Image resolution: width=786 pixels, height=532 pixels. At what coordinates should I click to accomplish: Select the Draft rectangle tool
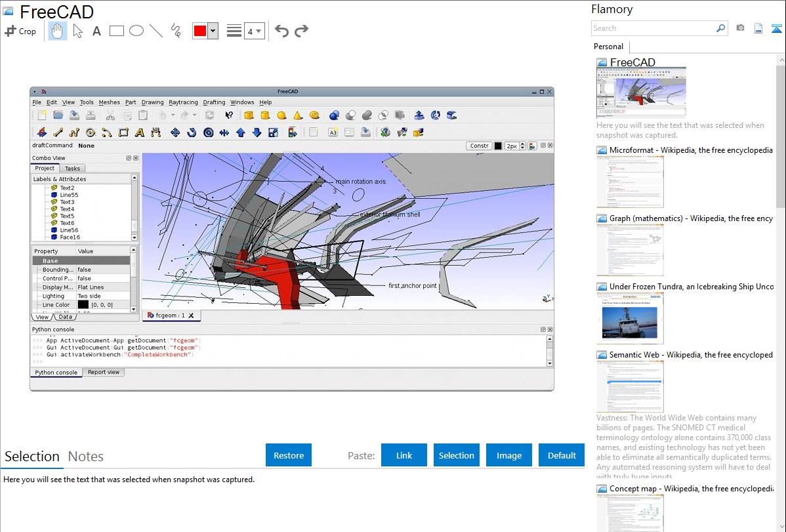(123, 133)
